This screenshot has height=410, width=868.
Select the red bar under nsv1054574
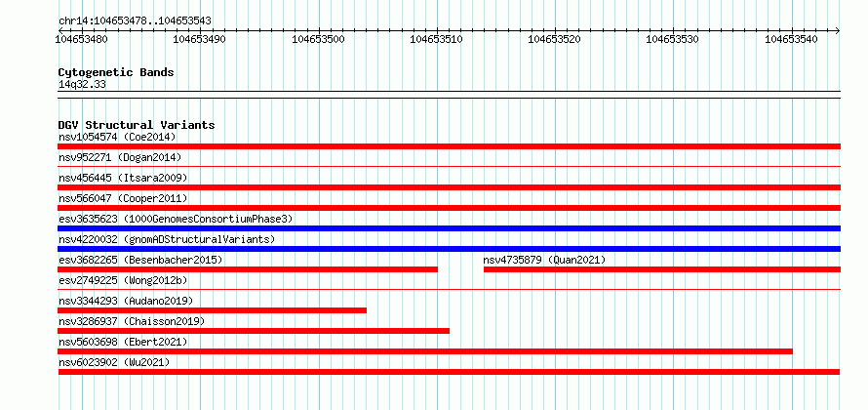(449, 146)
